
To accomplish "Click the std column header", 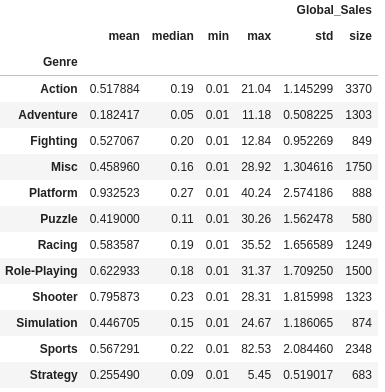I will pyautogui.click(x=324, y=36).
